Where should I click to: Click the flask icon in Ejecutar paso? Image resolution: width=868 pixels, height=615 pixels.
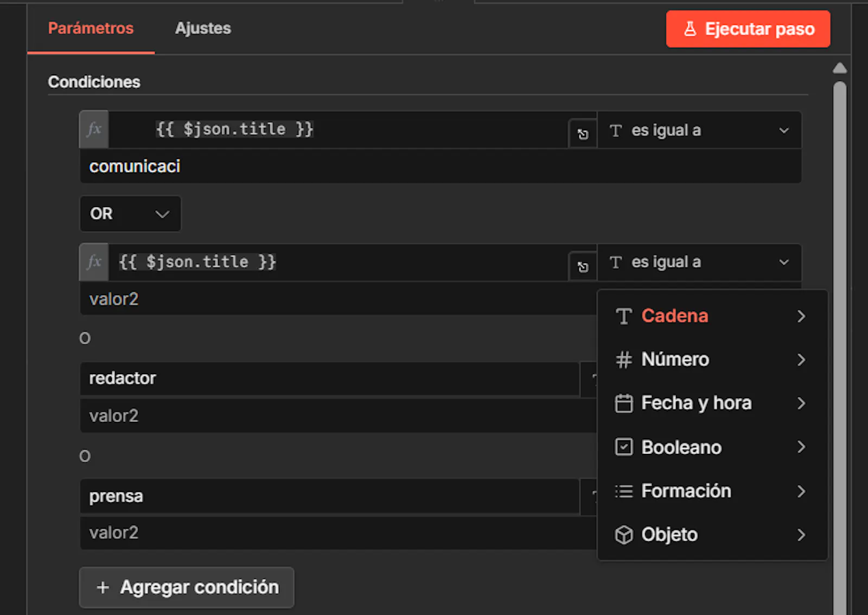coord(690,29)
